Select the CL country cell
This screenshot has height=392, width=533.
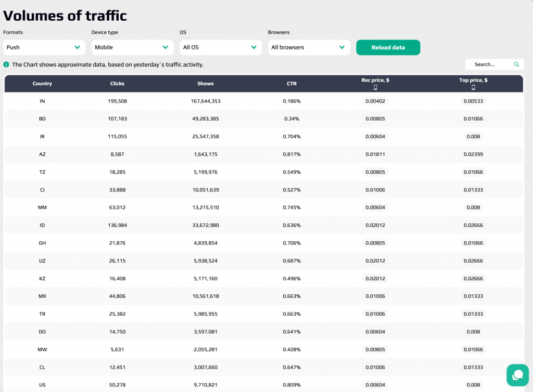tap(42, 367)
